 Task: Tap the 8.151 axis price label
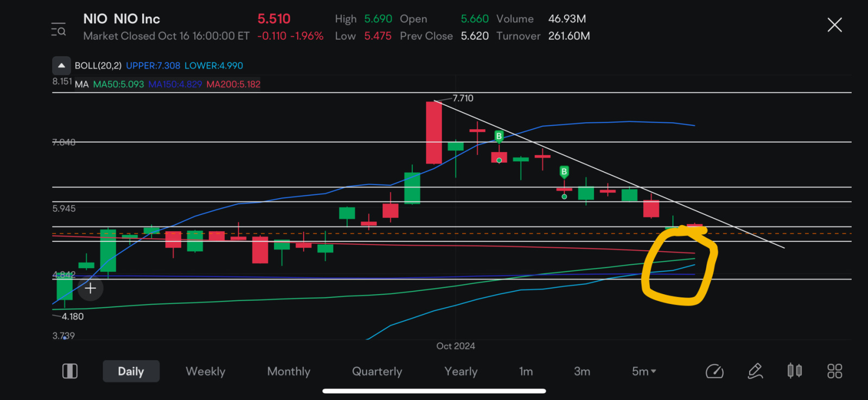click(x=62, y=81)
